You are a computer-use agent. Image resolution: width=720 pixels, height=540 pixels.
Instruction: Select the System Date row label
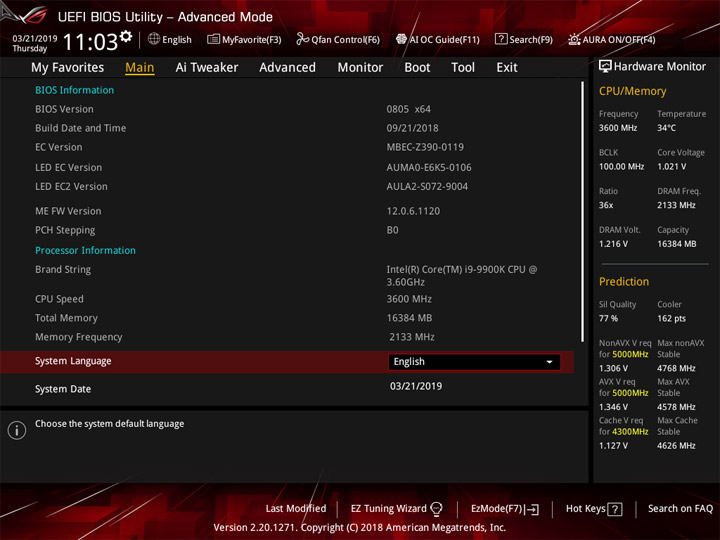coord(63,389)
